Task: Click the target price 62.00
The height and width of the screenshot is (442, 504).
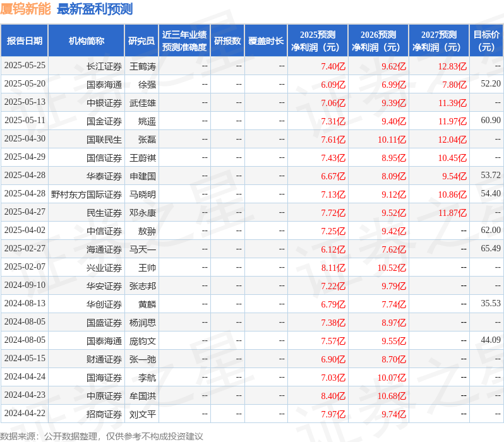Action: tap(491, 230)
